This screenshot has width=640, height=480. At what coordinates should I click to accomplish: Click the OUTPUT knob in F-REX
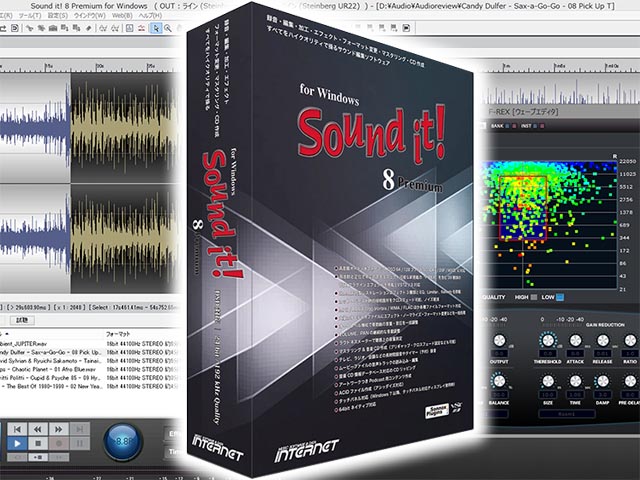pos(499,340)
